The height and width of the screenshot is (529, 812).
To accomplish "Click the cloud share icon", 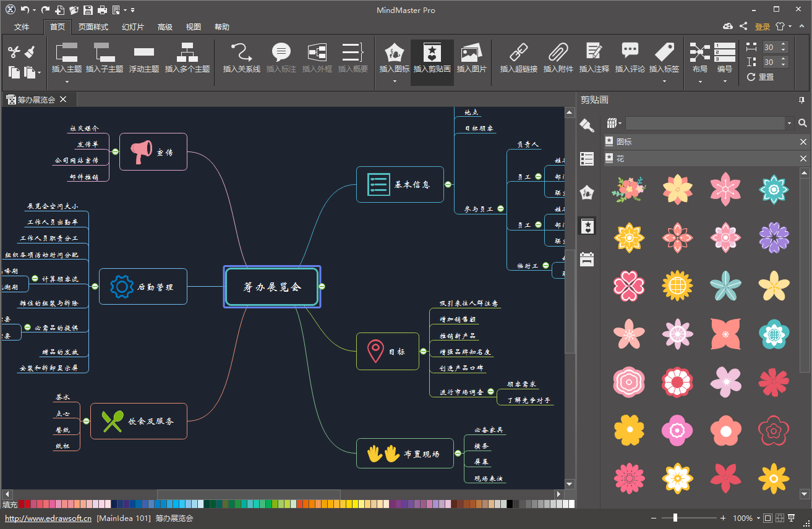I will (x=727, y=27).
